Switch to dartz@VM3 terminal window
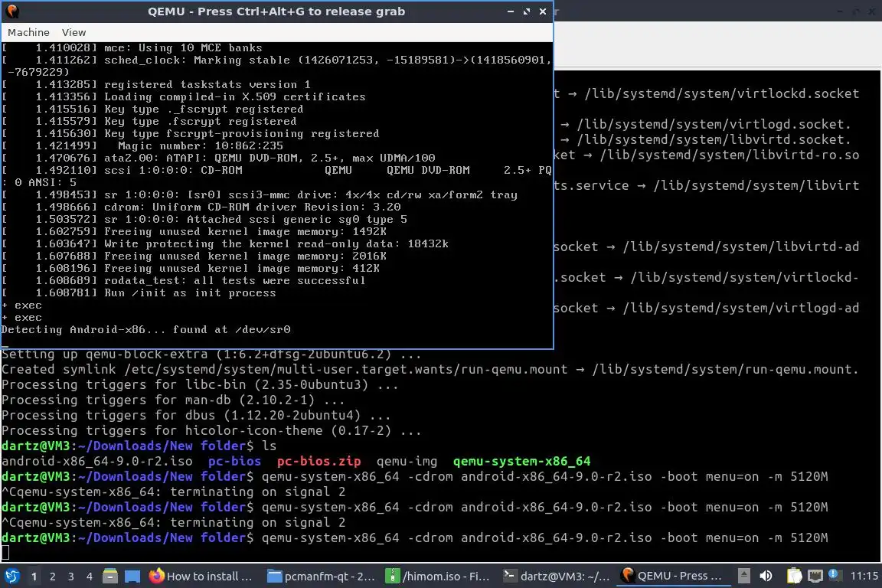The height and width of the screenshot is (588, 882). click(557, 577)
